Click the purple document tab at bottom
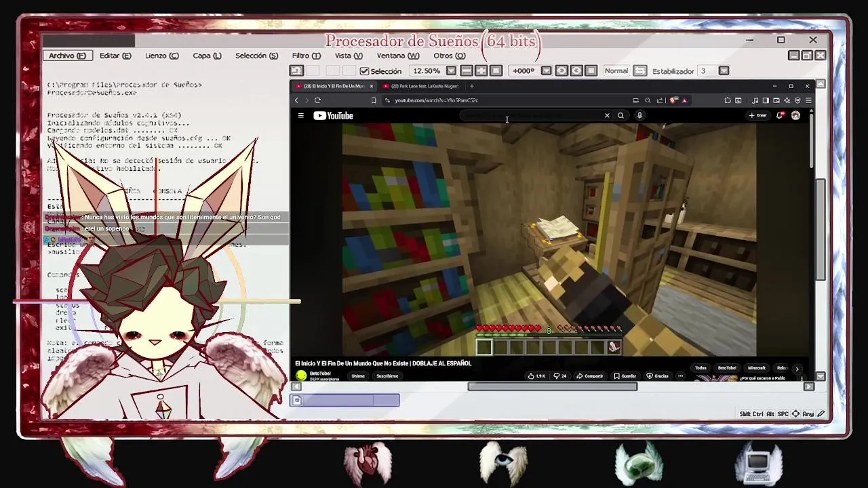Image resolution: width=868 pixels, height=488 pixels. [x=345, y=401]
